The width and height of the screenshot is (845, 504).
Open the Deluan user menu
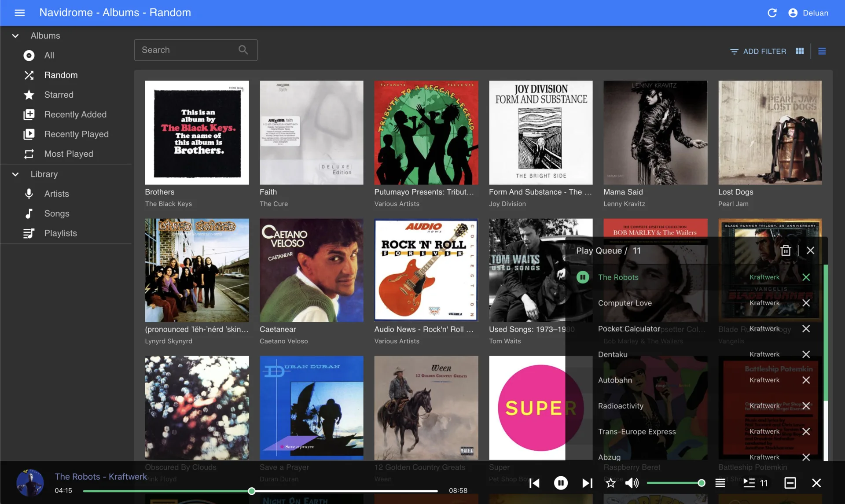(808, 13)
